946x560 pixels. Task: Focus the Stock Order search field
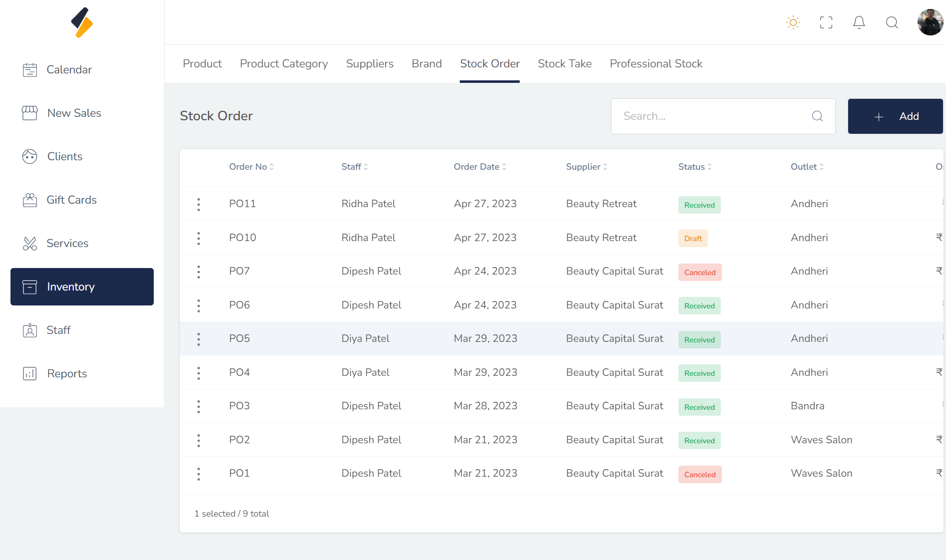coord(714,116)
